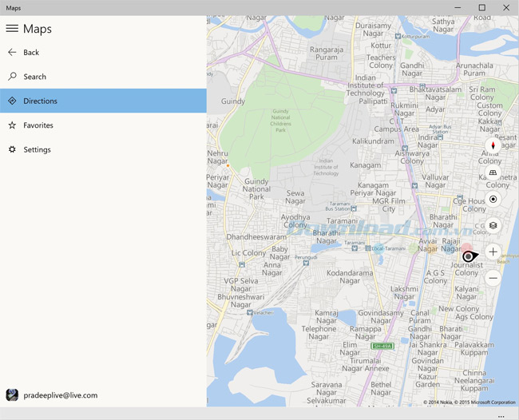Image resolution: width=519 pixels, height=420 pixels.
Task: Expand the ellipsis menu in bottom bar
Action: coord(501,416)
